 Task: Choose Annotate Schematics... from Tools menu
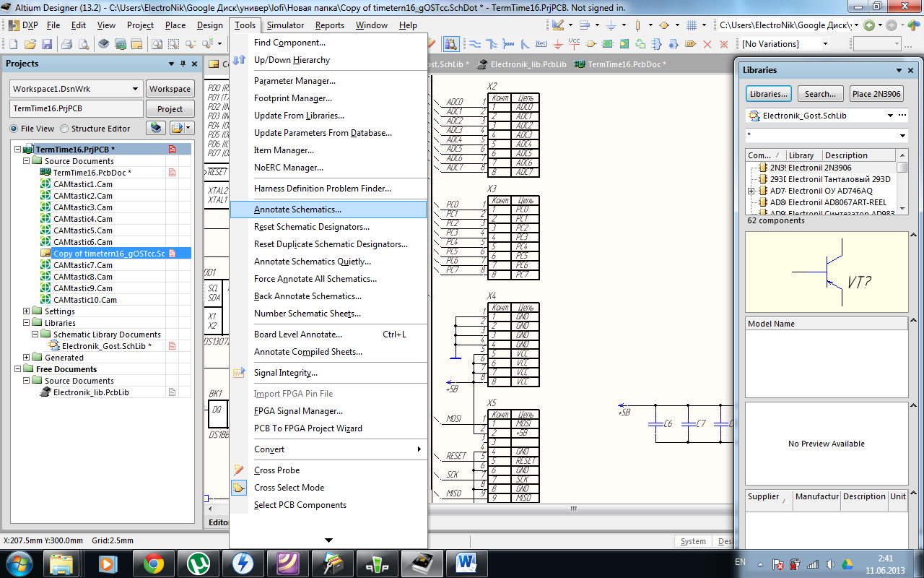coord(328,210)
